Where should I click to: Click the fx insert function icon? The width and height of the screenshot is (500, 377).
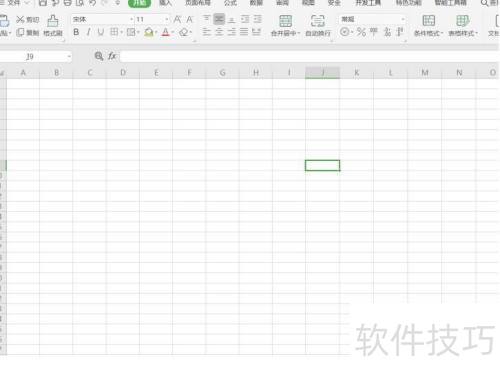click(x=112, y=56)
